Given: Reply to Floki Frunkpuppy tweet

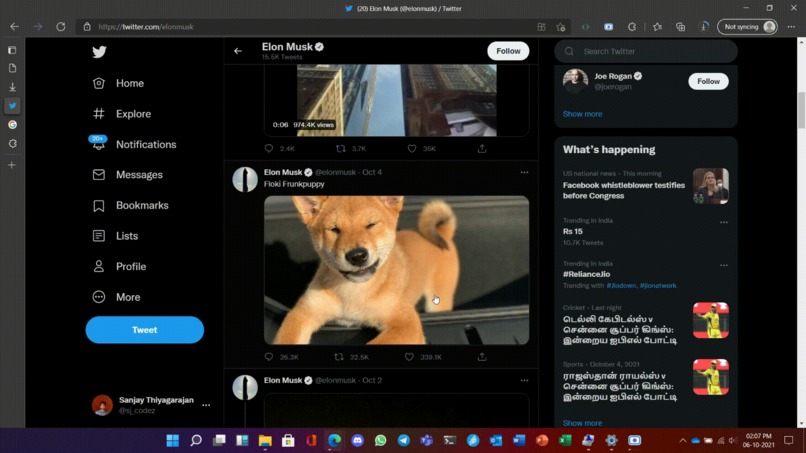Looking at the screenshot, I should point(269,357).
